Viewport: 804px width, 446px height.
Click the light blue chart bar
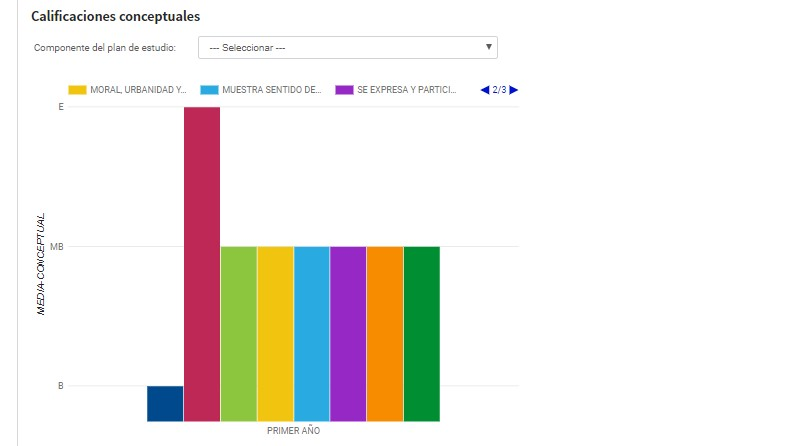click(x=311, y=333)
